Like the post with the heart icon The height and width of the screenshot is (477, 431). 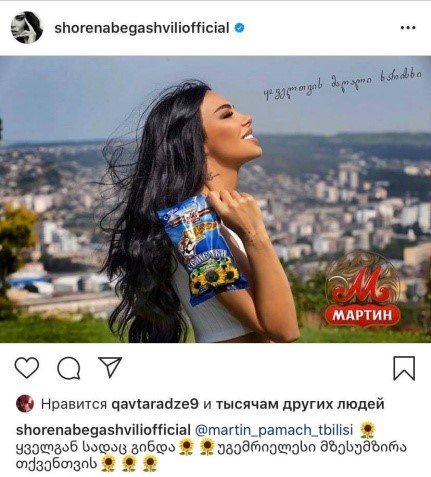[27, 368]
